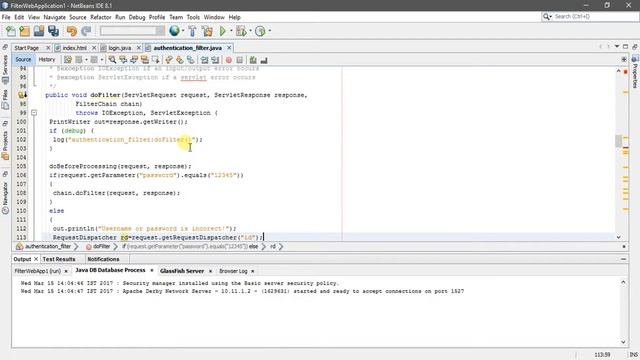Click the Comment icon in editor toolbar
The image size is (640, 360).
coord(253,60)
